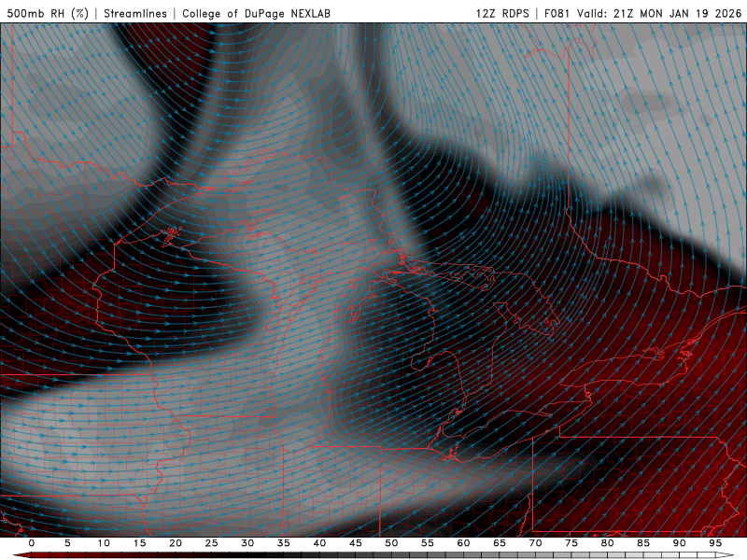Click the colorbar scale label '50'
747x560 pixels.
[391, 543]
